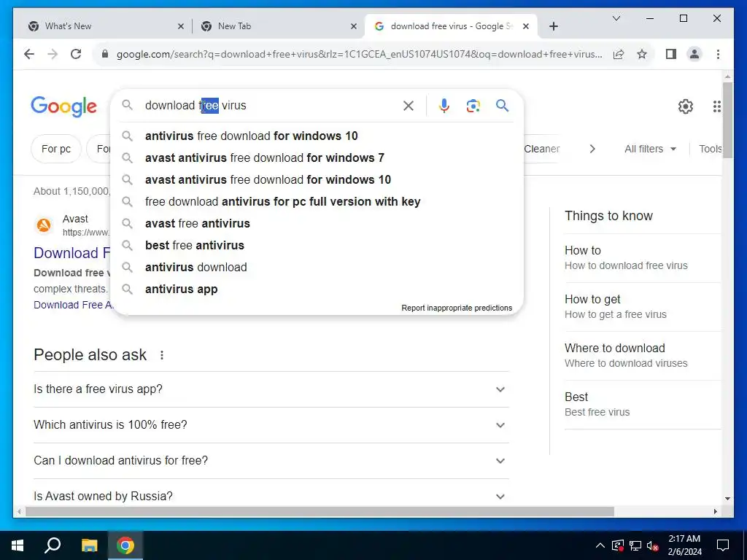
Task: Search by image with Google Lens
Action: point(473,106)
